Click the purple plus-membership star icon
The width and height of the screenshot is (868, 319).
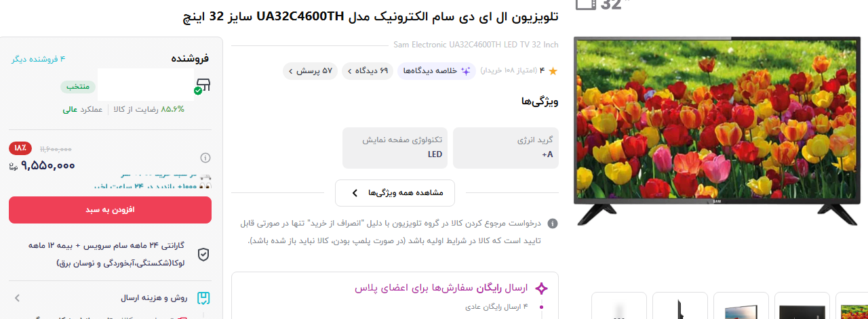tap(541, 289)
